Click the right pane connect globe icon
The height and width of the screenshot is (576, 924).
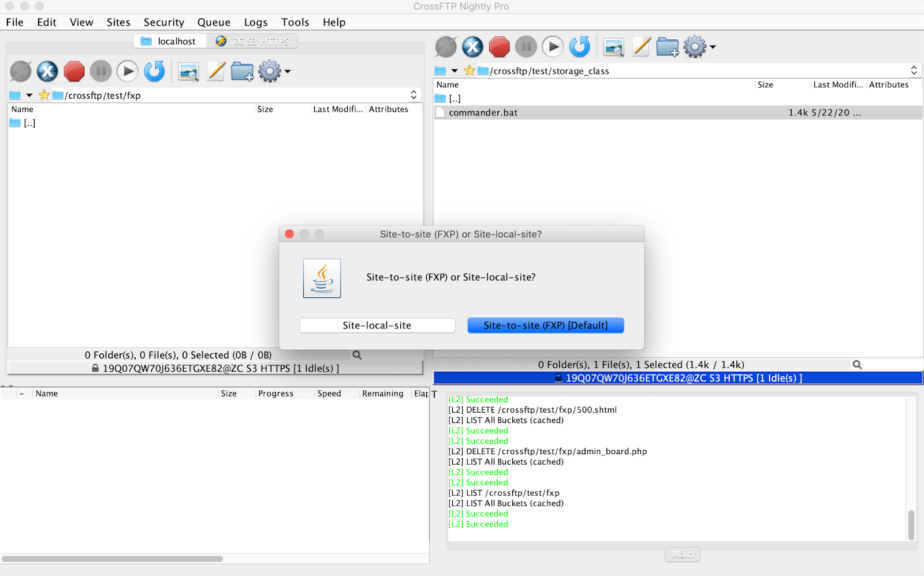(446, 47)
